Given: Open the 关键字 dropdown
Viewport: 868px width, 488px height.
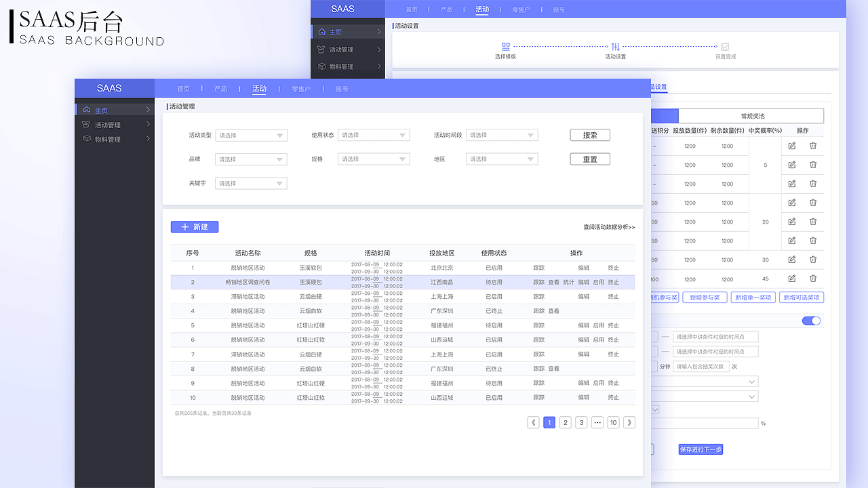Looking at the screenshot, I should click(251, 183).
